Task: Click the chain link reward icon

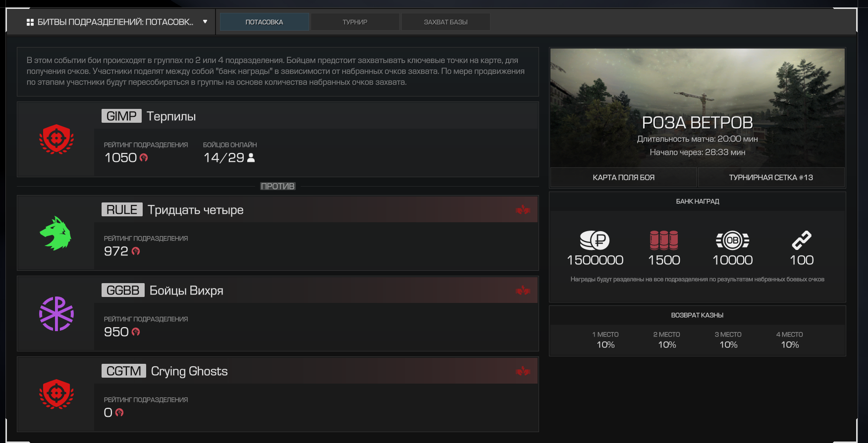Action: tap(801, 241)
